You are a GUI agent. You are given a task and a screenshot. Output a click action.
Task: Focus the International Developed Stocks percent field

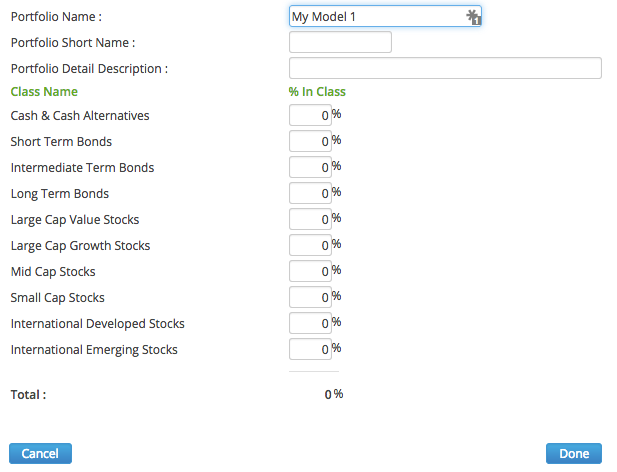310,324
